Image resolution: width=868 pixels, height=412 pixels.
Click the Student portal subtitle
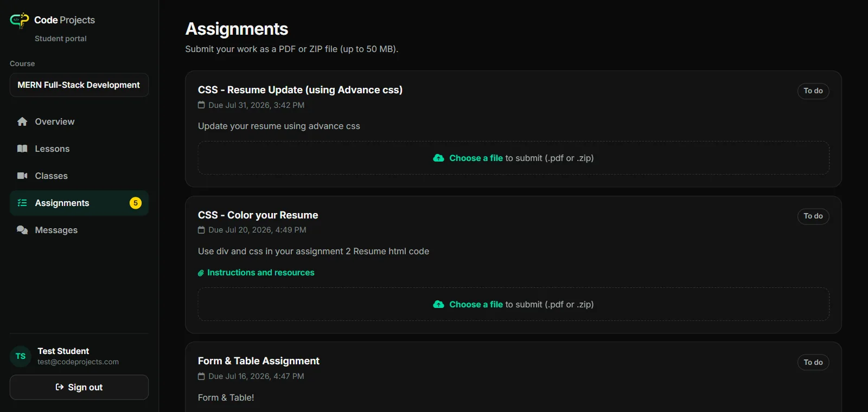point(61,38)
